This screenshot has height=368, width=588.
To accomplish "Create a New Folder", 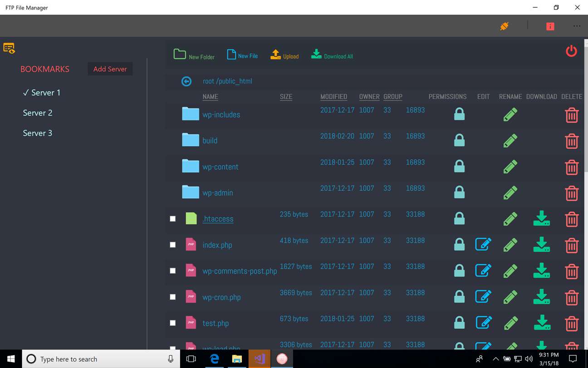I will coord(194,55).
